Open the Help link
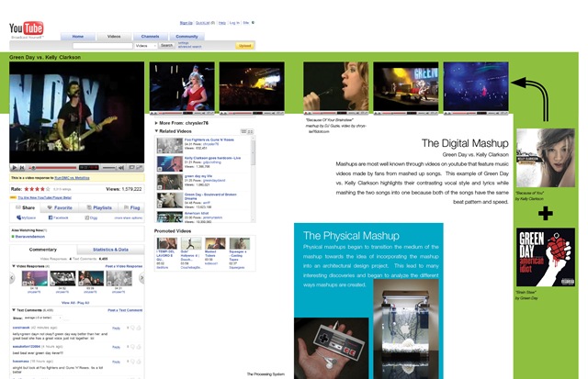 (222, 23)
